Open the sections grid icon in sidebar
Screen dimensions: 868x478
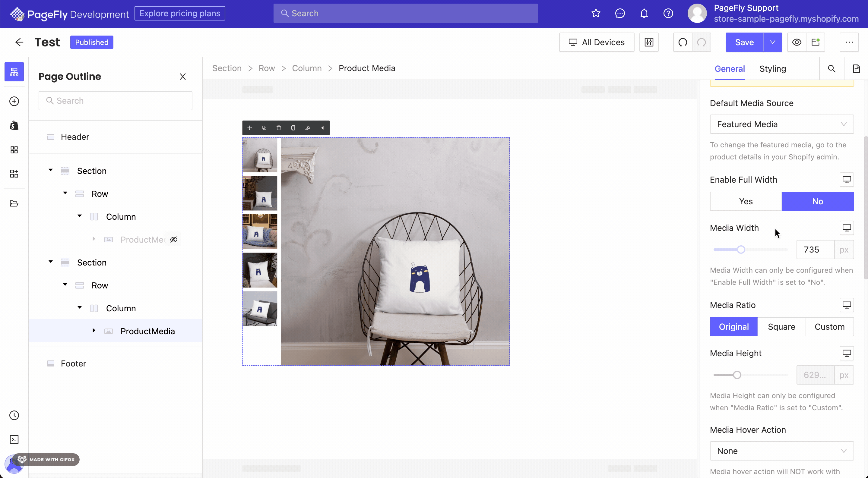14,150
